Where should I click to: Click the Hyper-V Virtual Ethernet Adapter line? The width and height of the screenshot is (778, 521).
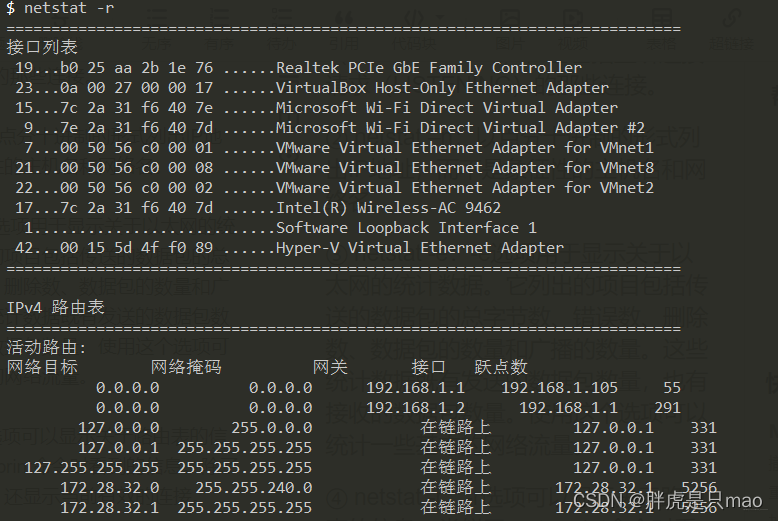click(420, 248)
